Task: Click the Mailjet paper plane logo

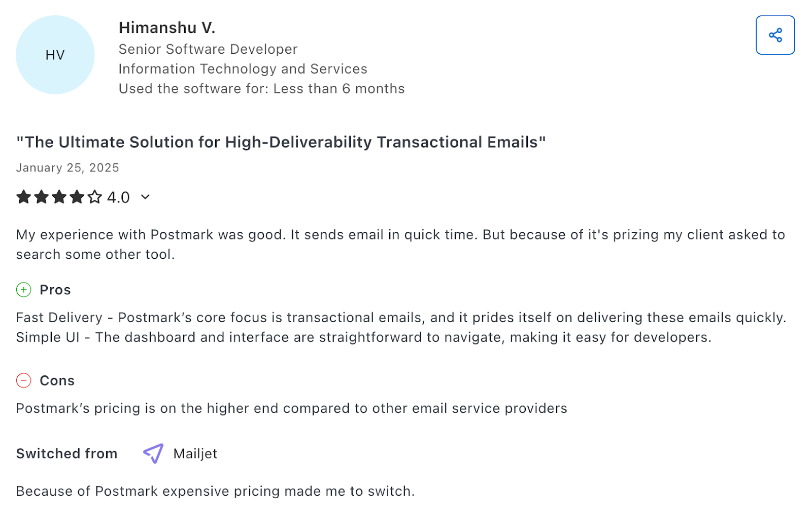Action: (x=153, y=453)
